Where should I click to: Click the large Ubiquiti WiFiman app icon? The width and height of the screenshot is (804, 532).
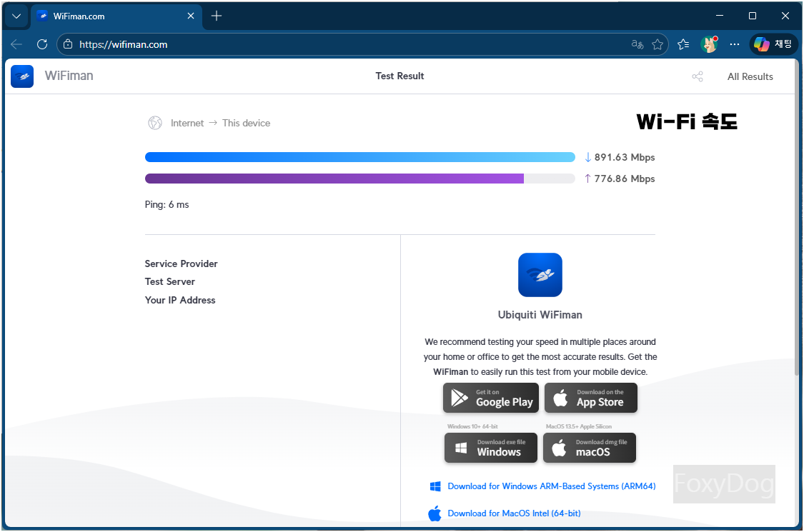coord(540,275)
